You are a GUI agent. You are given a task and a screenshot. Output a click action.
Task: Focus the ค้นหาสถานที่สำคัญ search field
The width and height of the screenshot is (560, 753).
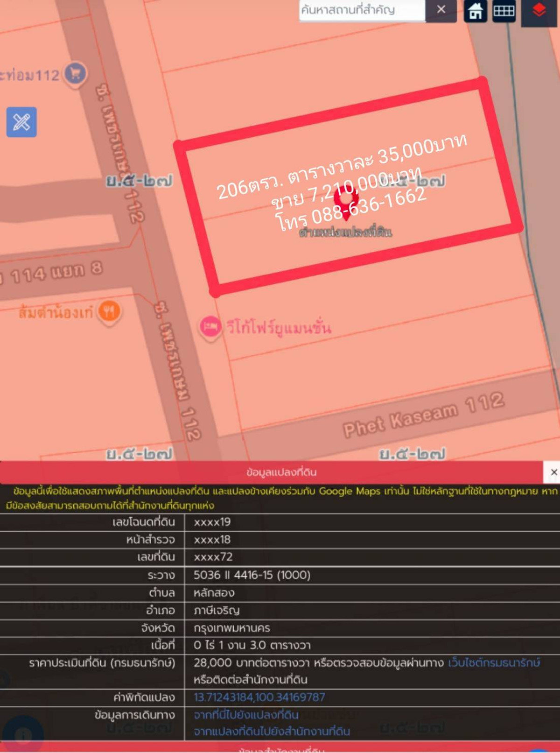[x=362, y=10]
